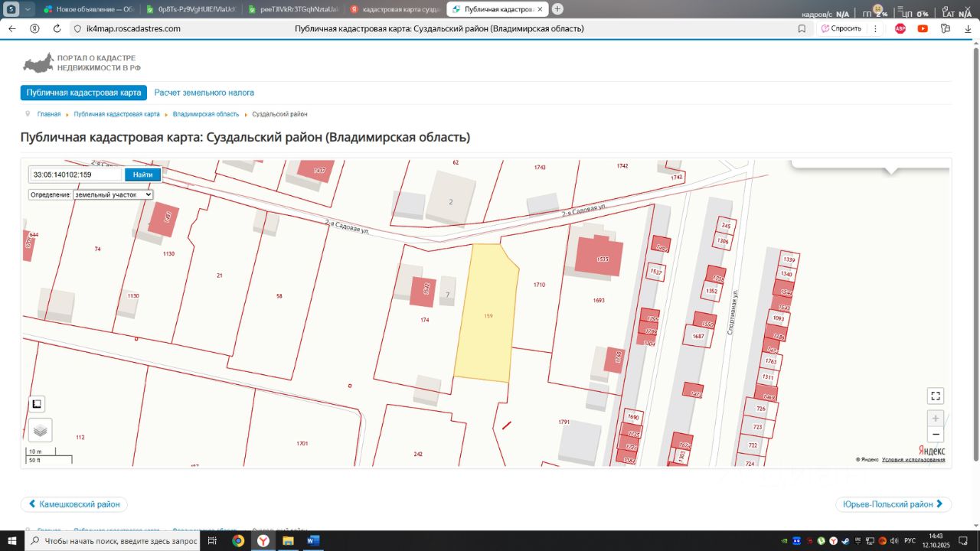Click the parcel labeled 58
Screen dimensions: 980x551
(279, 296)
